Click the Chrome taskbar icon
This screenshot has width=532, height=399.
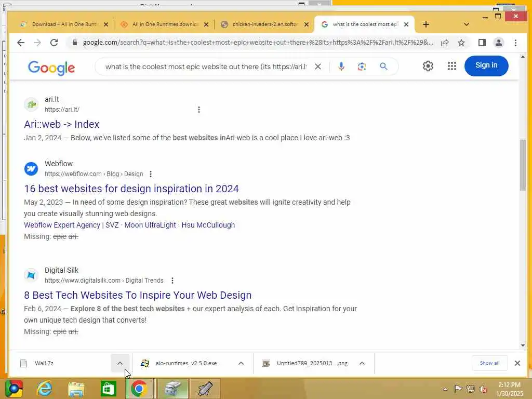point(139,389)
